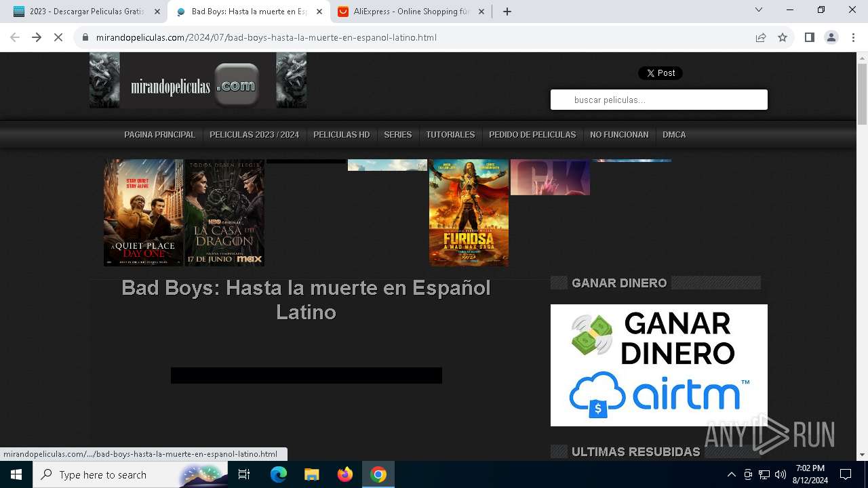Open the taskbar clock and date
Viewport: 868px width, 488px height.
click(809, 474)
